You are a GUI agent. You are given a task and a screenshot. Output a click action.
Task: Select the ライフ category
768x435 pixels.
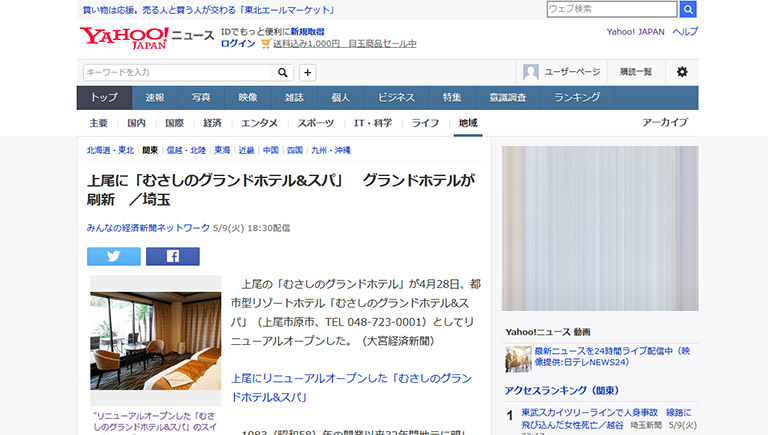(x=425, y=123)
